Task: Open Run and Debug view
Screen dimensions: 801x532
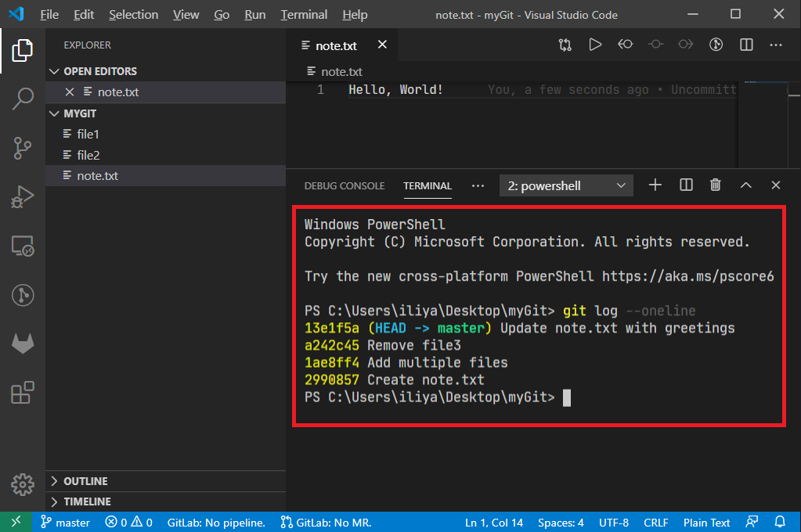Action: click(23, 196)
